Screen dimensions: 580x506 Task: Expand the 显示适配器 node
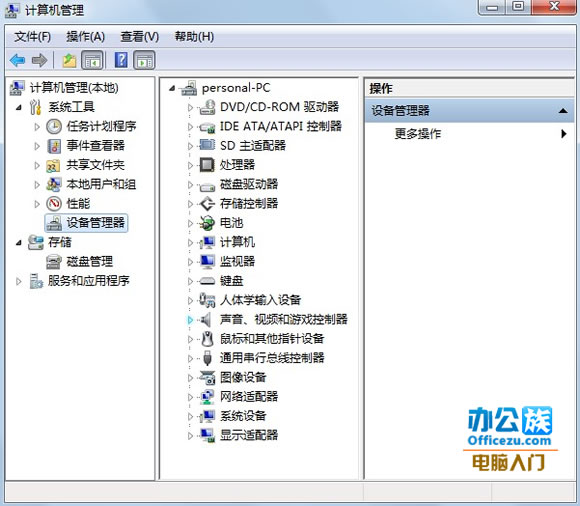point(190,436)
